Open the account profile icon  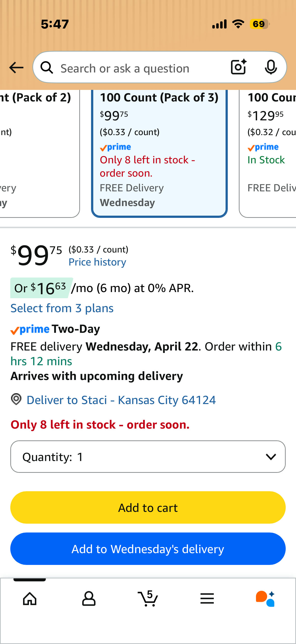tap(89, 599)
